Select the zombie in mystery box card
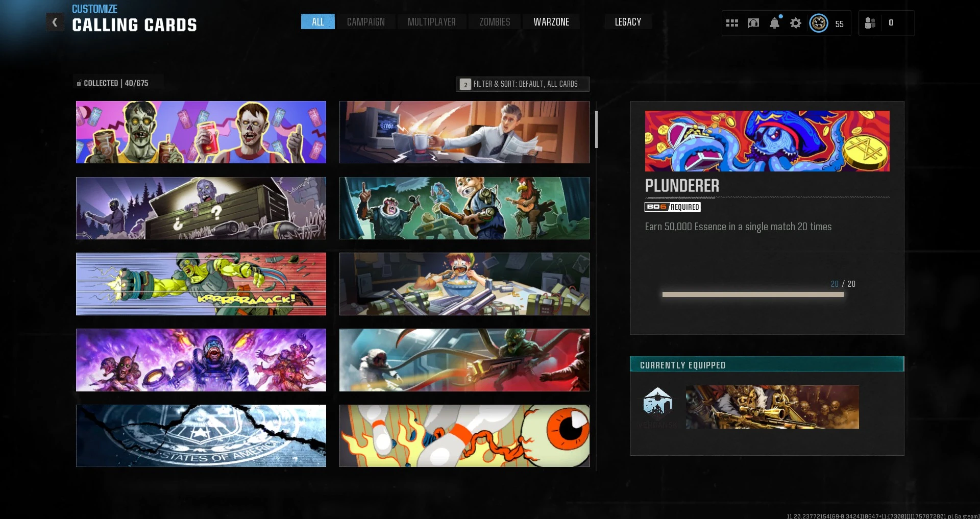 [x=201, y=208]
